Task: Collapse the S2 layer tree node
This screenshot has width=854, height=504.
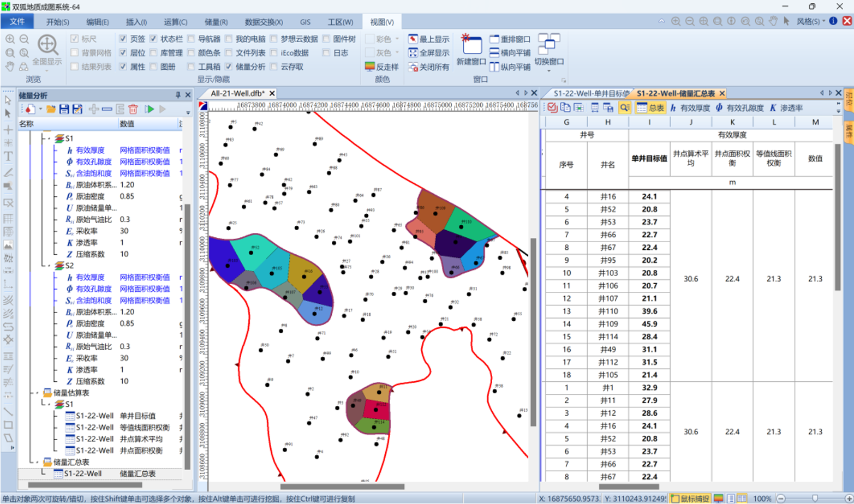Action: click(x=49, y=266)
